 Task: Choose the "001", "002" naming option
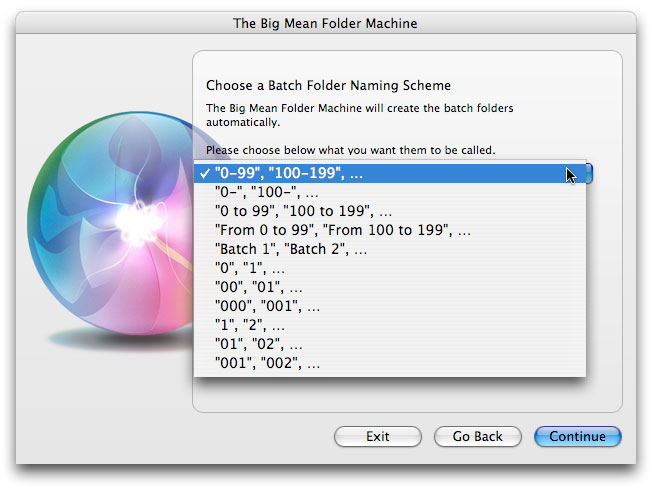coord(390,363)
